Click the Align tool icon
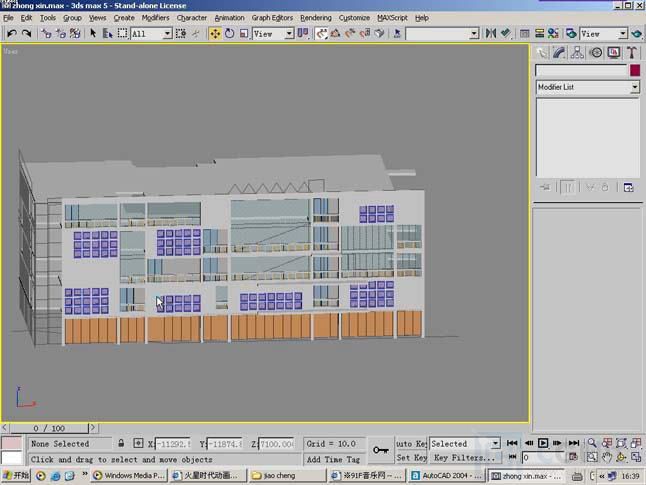Image resolution: width=646 pixels, height=485 pixels. tap(506, 33)
